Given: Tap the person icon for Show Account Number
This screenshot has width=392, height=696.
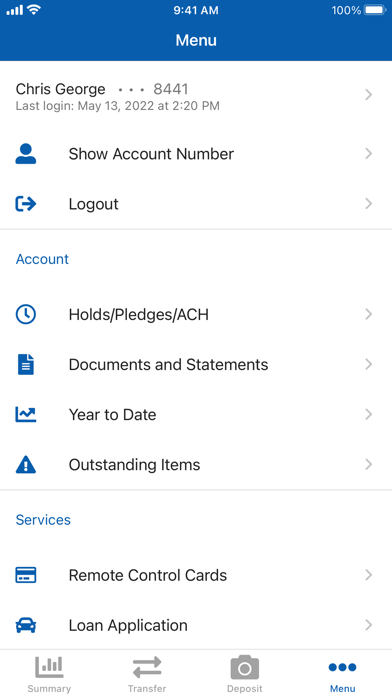Looking at the screenshot, I should tap(26, 154).
